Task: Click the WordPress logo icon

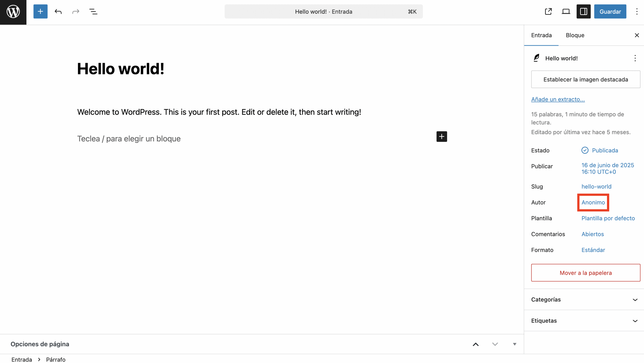Action: (x=13, y=12)
